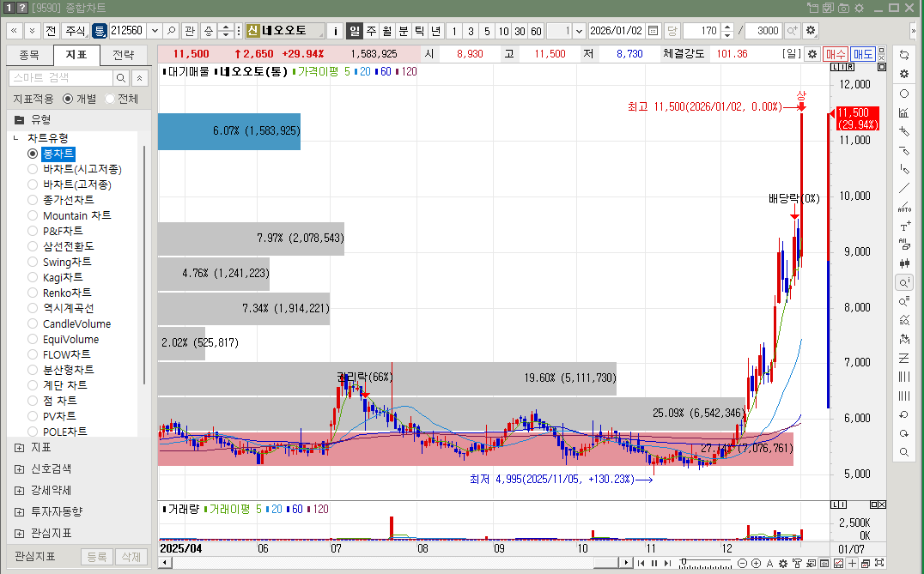Click the refresh/sync icon in the right toolbar
The height and width of the screenshot is (574, 924).
904,55
